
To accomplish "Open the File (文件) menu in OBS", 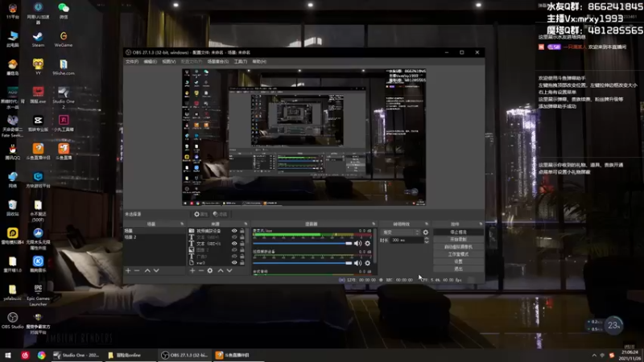I will click(132, 62).
